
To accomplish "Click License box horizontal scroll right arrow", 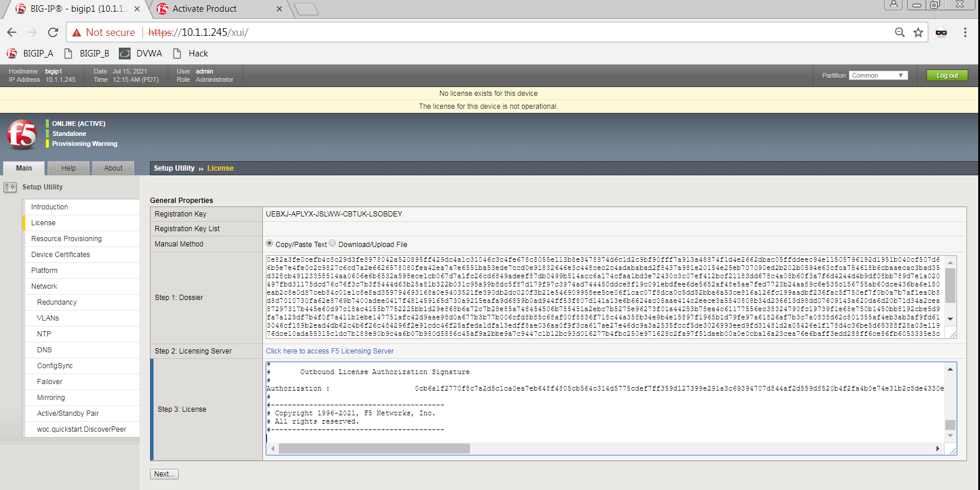I will click(938, 448).
